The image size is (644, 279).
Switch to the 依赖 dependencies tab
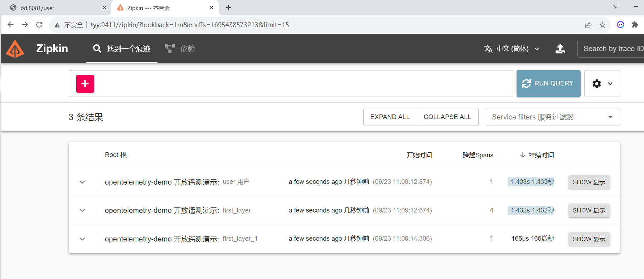180,49
